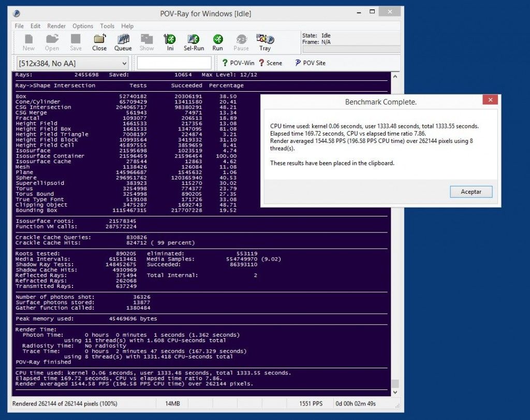
Task: Click the render progress bar next to Frame
Action: [x=351, y=49]
